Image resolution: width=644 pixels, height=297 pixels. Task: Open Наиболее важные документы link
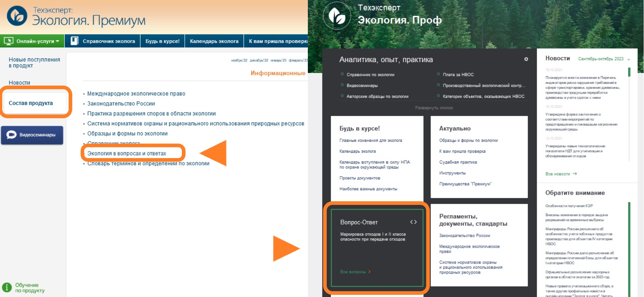pos(368,189)
